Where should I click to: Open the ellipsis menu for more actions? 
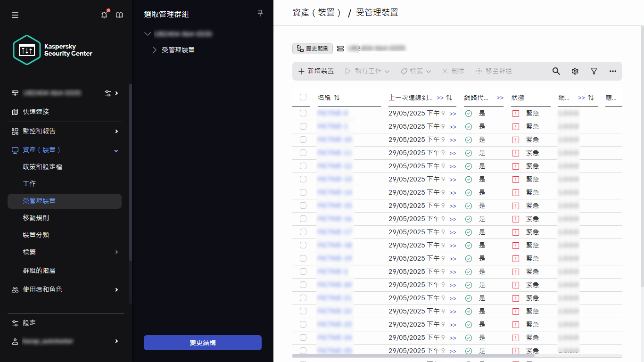point(612,71)
